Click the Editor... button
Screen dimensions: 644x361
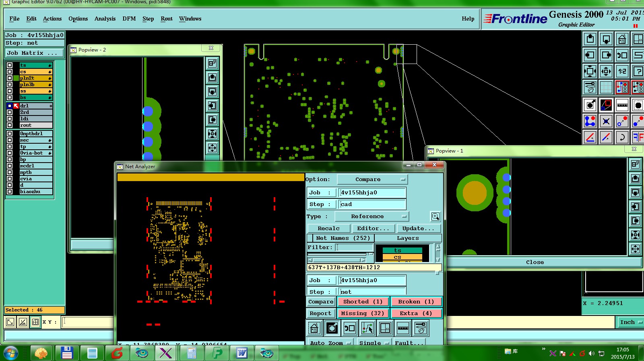tap(373, 228)
